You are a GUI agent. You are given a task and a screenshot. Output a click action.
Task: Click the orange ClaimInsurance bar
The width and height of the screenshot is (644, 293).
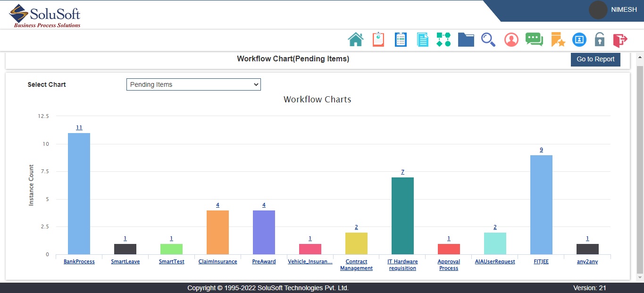(x=217, y=232)
